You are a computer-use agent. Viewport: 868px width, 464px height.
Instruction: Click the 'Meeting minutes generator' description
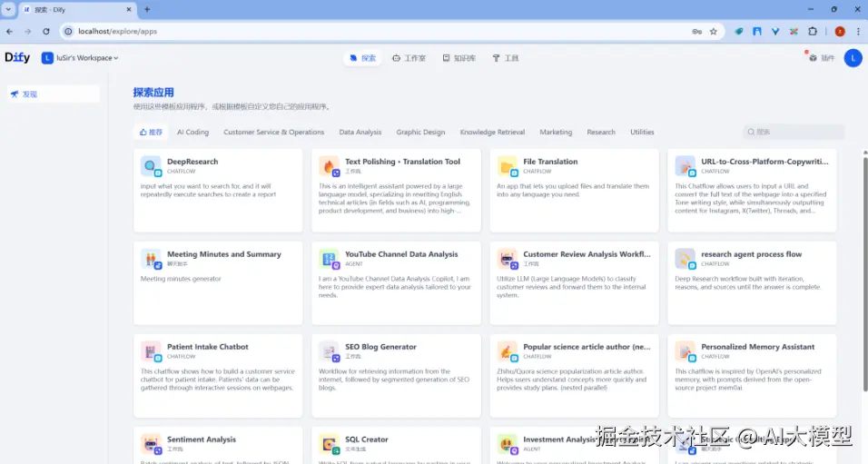(181, 279)
